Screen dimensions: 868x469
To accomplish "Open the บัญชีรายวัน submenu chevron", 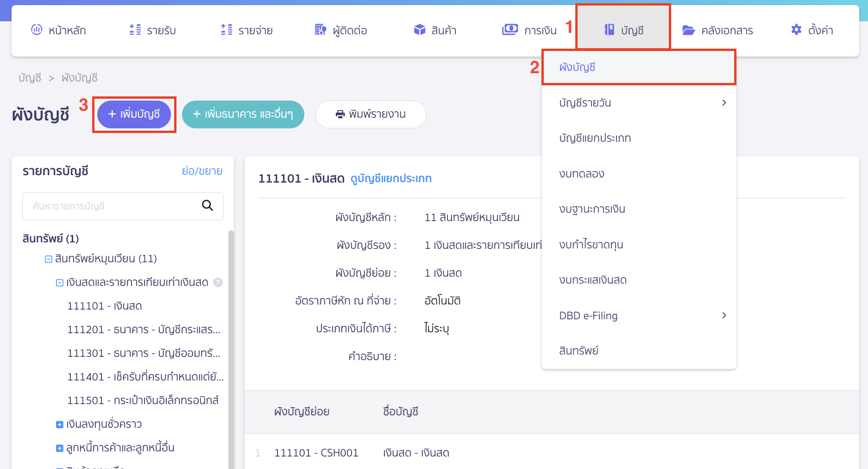I will (x=724, y=102).
